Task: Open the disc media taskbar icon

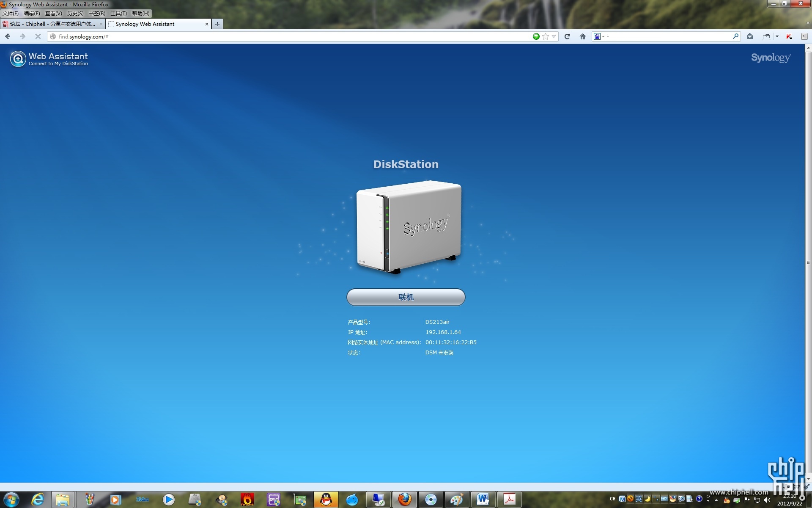Action: (431, 500)
